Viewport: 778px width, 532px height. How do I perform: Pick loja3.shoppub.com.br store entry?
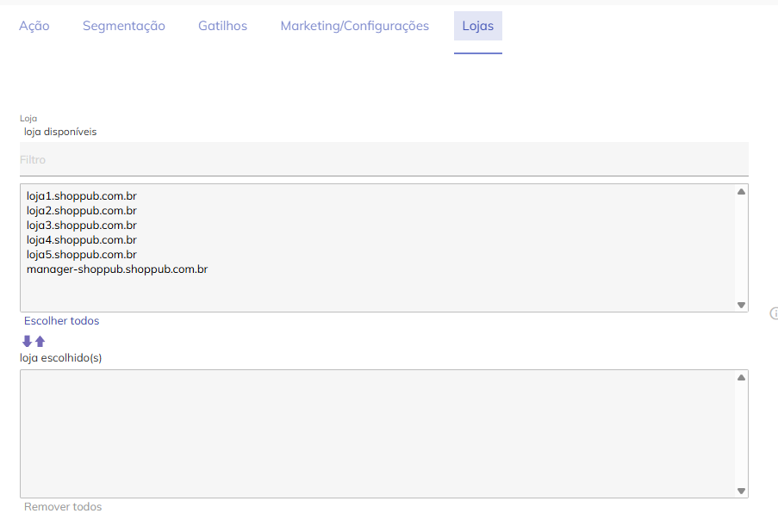coord(82,226)
